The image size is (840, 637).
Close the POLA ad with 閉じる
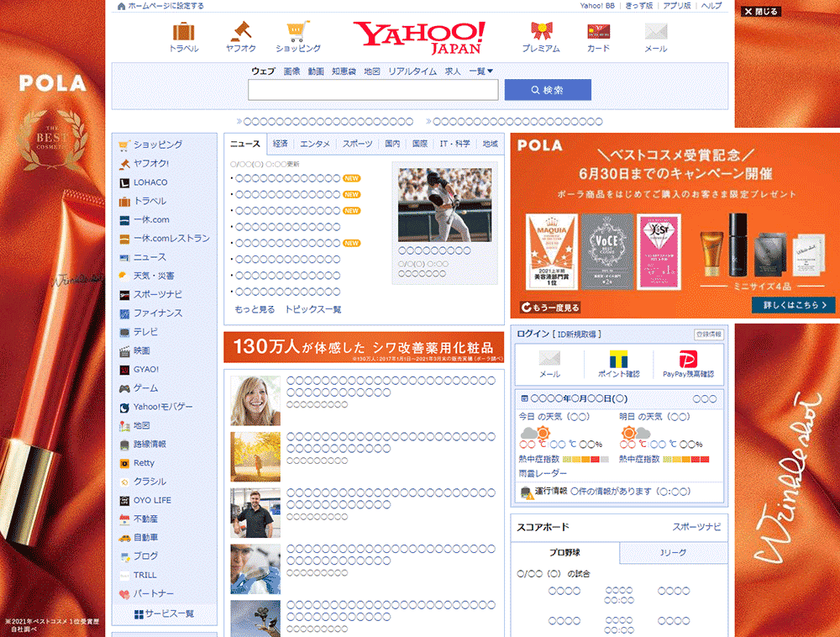pos(762,12)
